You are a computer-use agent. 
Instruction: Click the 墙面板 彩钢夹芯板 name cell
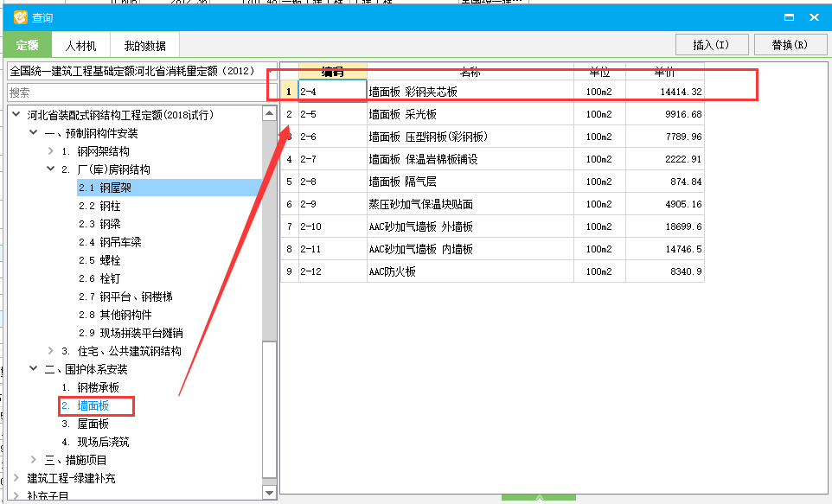pyautogui.click(x=470, y=92)
